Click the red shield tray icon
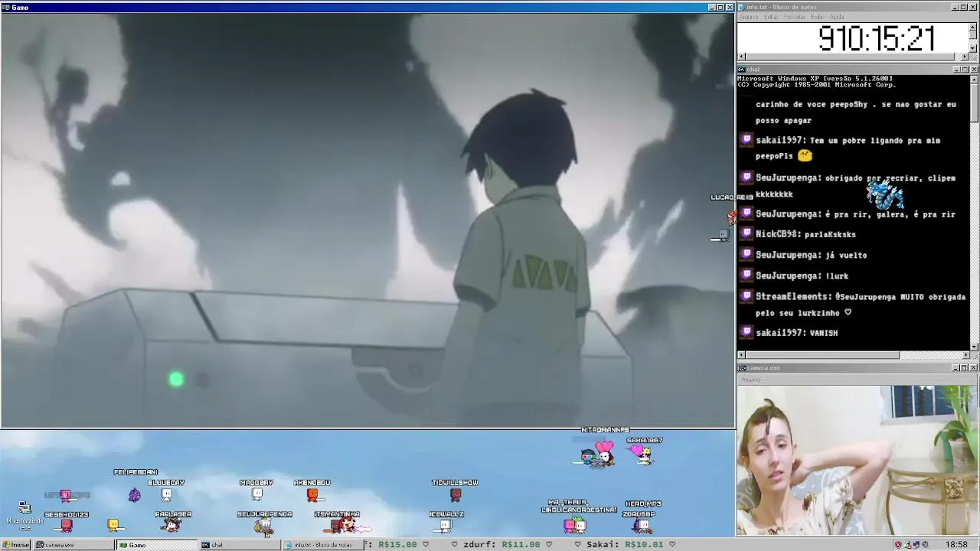Image resolution: width=980 pixels, height=551 pixels. click(x=898, y=545)
